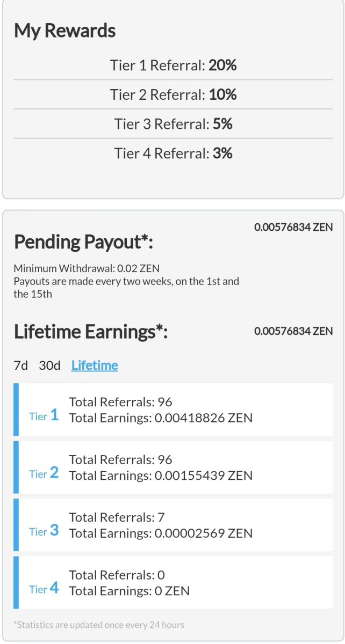Image resolution: width=345 pixels, height=644 pixels.
Task: Switch to the 7d earnings tab
Action: [20, 365]
